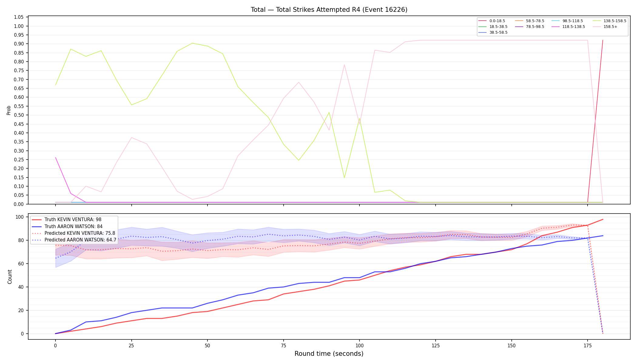
Task: Click the '75' tick on the round time axis
Action: click(x=283, y=345)
